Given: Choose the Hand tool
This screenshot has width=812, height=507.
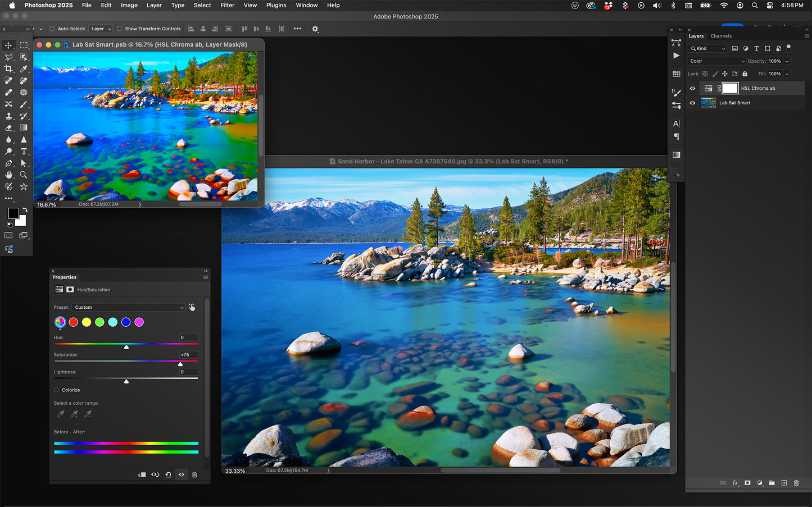Looking at the screenshot, I should (8, 175).
